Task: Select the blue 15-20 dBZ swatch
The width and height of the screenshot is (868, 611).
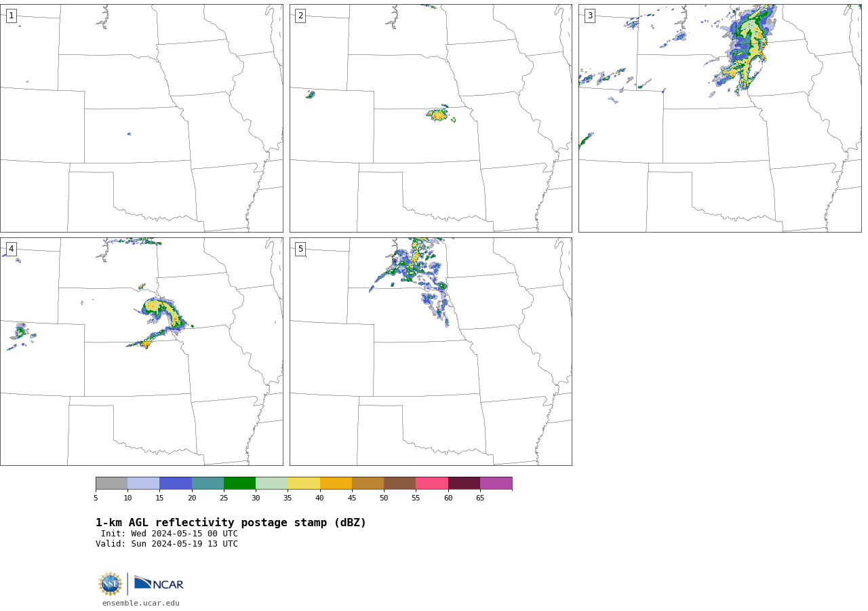Action: tap(176, 484)
